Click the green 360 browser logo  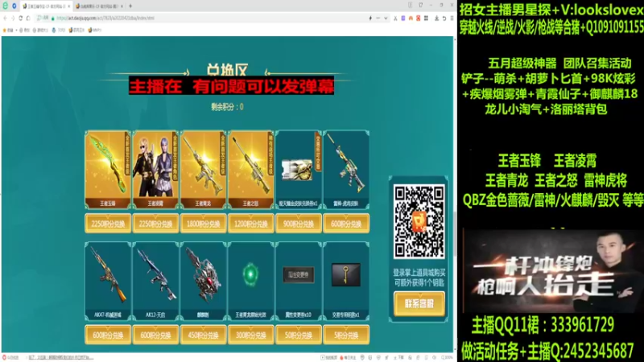6,6
